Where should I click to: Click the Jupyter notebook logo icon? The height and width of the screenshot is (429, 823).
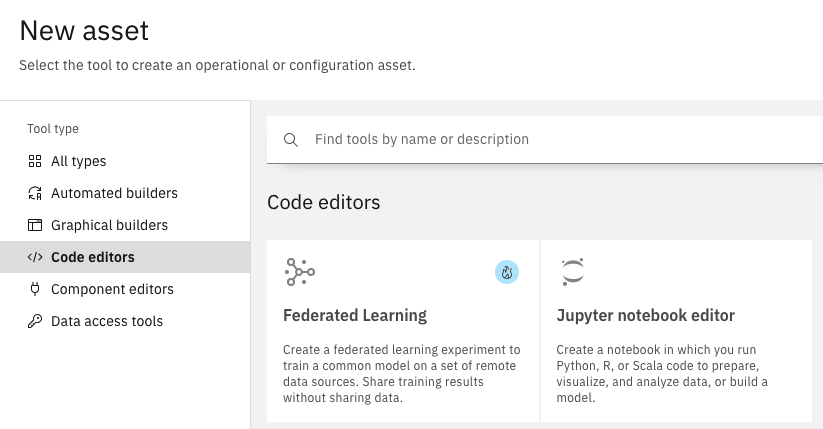(572, 272)
